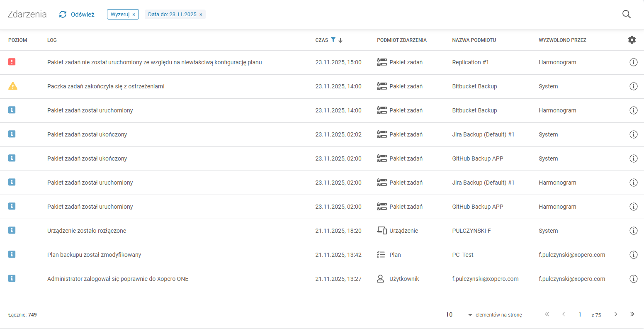Click the red error level icon

(12, 62)
